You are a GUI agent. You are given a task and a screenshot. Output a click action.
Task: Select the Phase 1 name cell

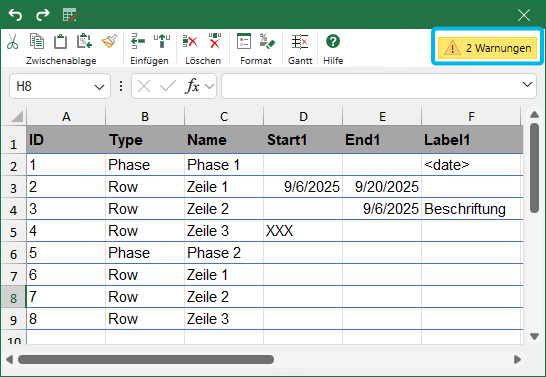click(x=224, y=165)
